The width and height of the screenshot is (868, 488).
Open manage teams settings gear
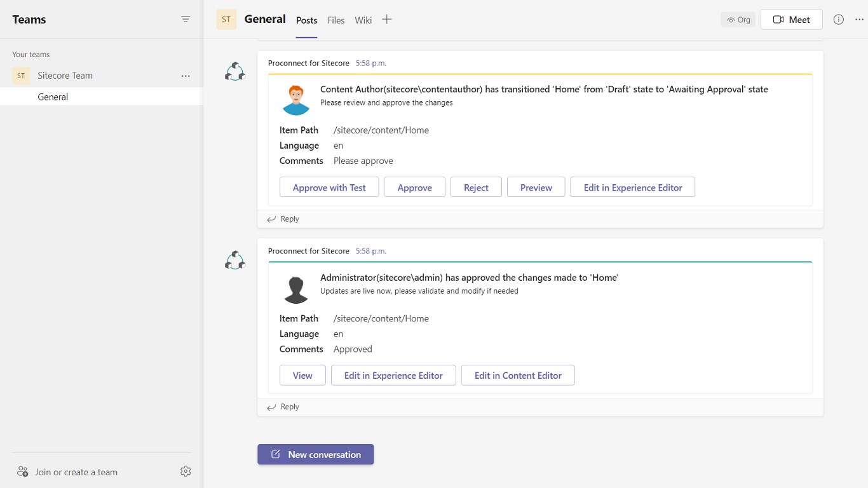[x=186, y=471]
